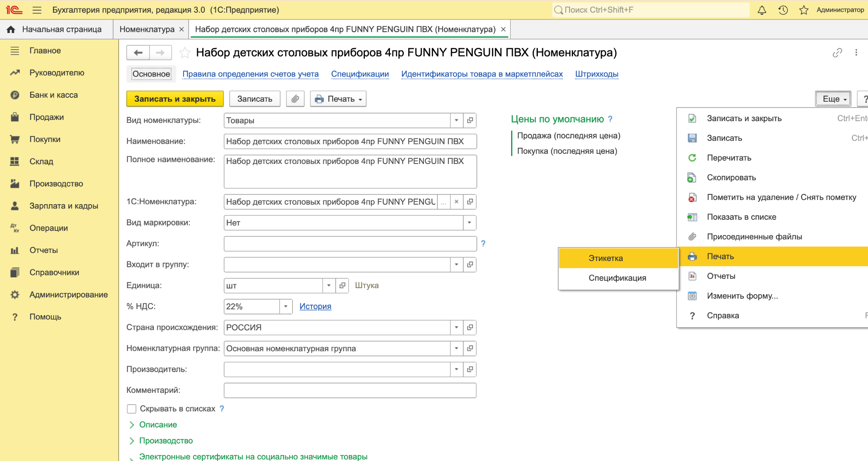Open Вид номенклатуры record

pos(470,120)
